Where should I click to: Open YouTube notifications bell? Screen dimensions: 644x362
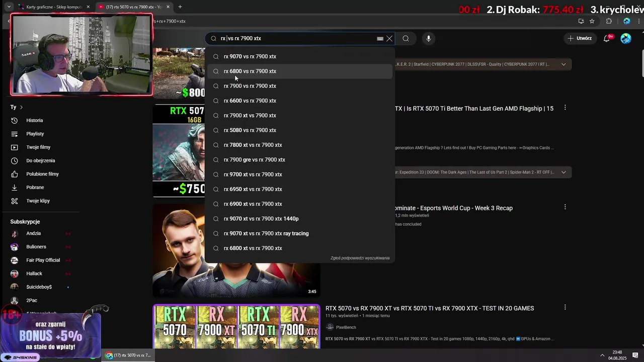(x=607, y=38)
